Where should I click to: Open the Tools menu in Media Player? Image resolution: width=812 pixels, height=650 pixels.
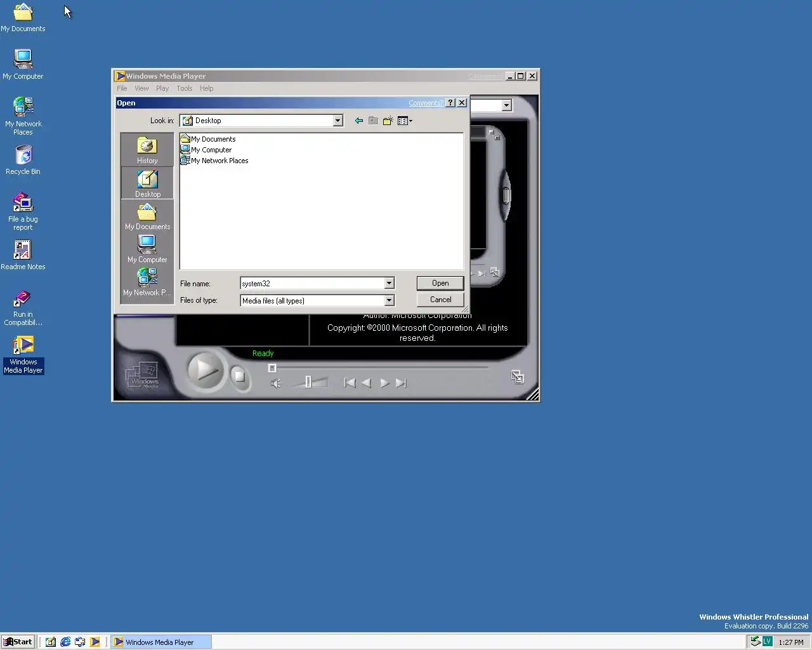pyautogui.click(x=184, y=88)
